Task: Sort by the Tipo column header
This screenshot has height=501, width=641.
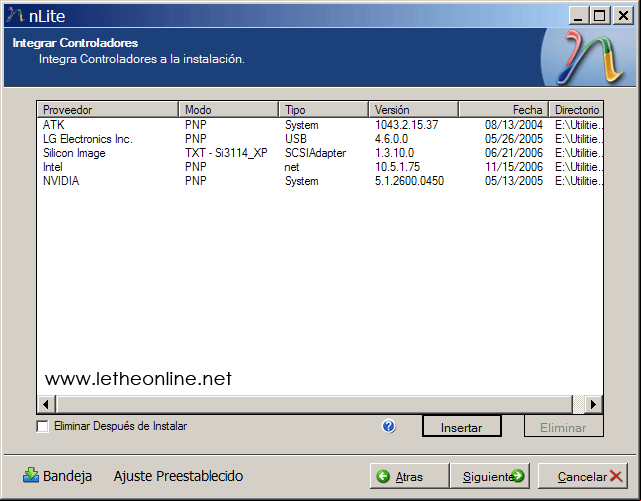Action: 323,110
